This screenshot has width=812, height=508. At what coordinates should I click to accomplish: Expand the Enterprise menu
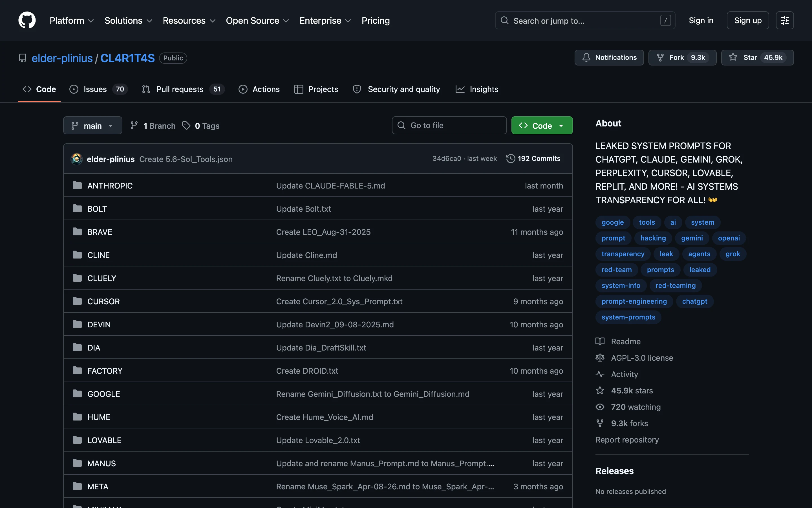pyautogui.click(x=325, y=21)
